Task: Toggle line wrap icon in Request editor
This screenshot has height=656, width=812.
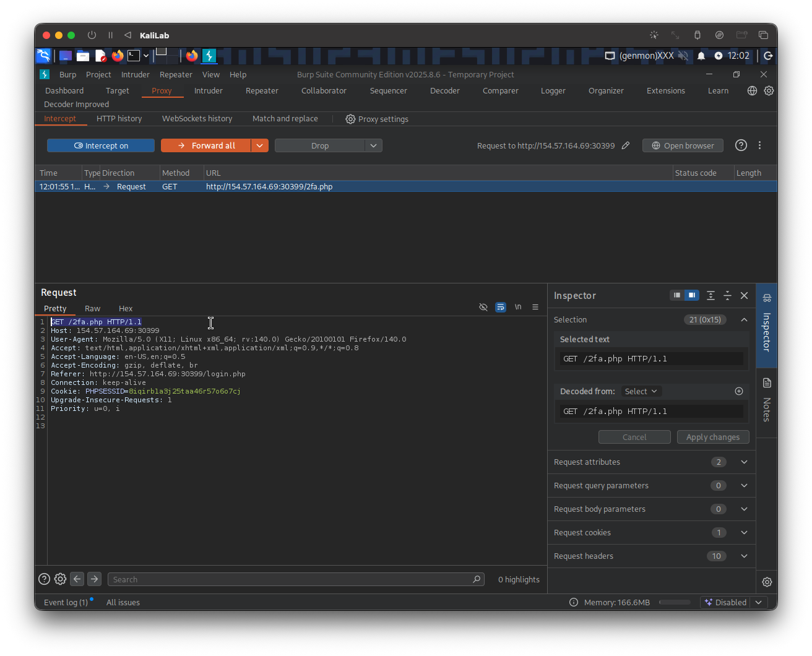Action: (x=501, y=307)
